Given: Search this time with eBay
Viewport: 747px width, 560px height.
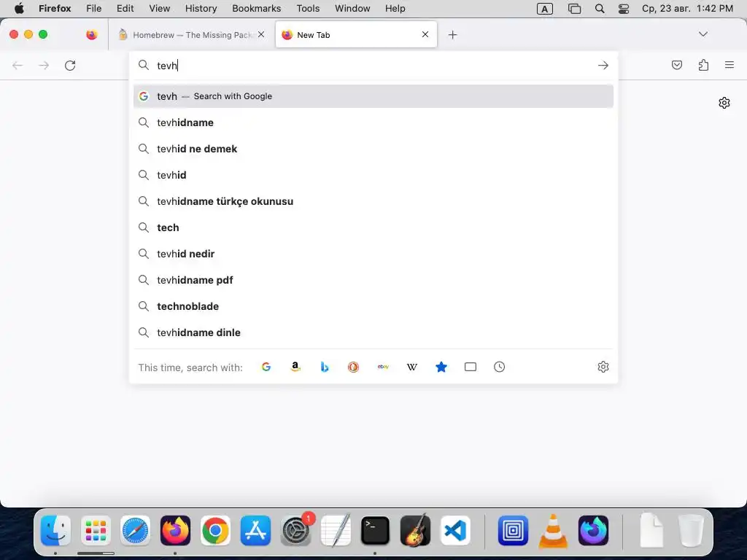Looking at the screenshot, I should tap(383, 367).
